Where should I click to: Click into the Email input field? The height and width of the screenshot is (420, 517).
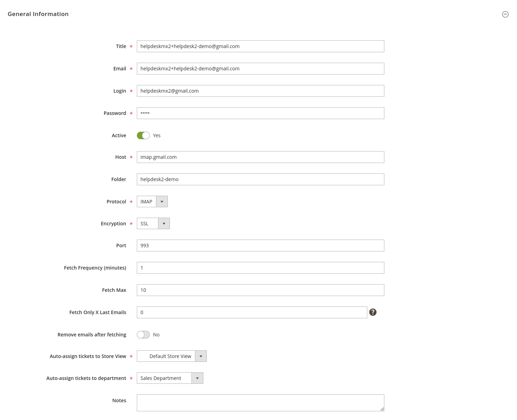click(260, 69)
